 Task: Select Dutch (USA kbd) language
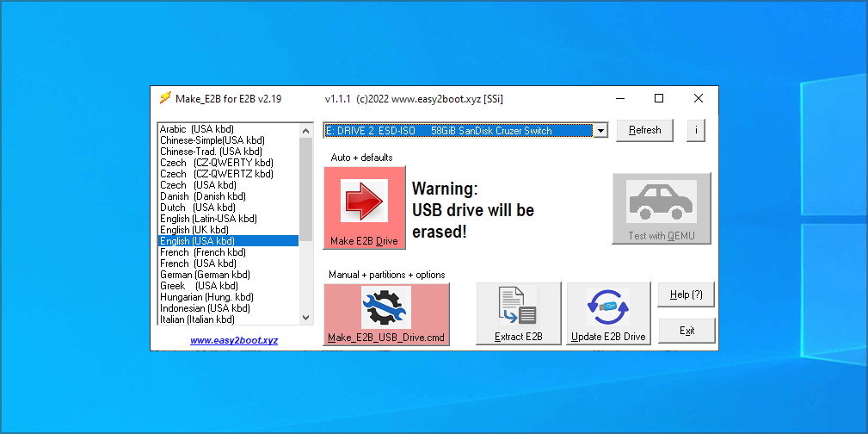[228, 208]
